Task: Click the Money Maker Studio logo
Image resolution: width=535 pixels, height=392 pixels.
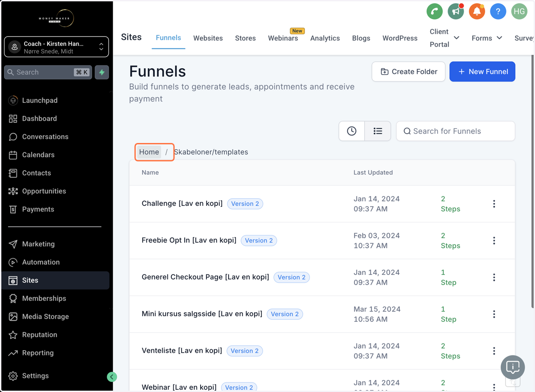Action: 56,19
